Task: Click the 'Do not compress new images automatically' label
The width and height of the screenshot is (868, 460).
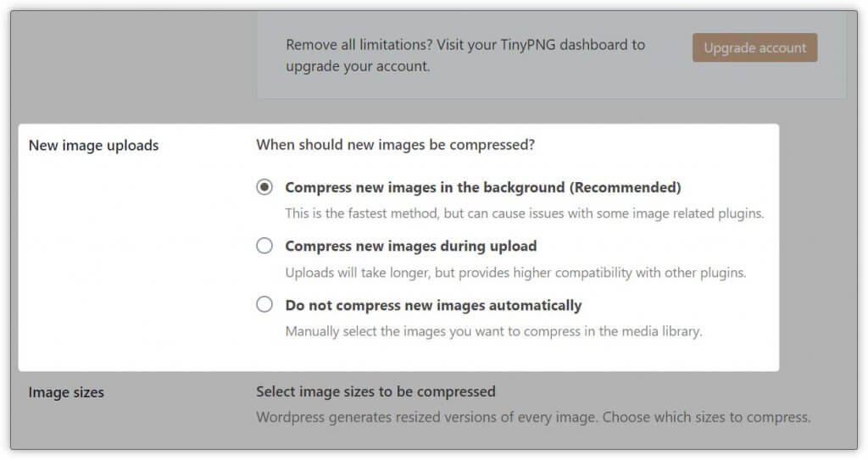Action: (433, 305)
